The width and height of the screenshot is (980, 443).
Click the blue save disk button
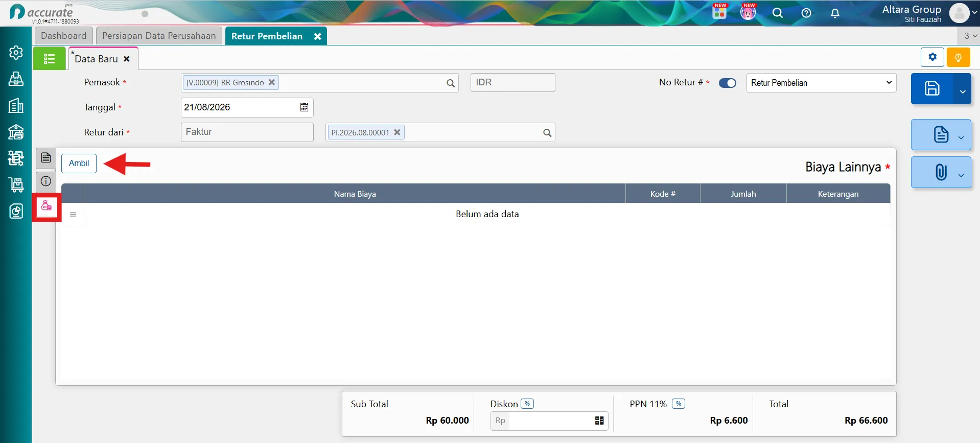click(932, 88)
